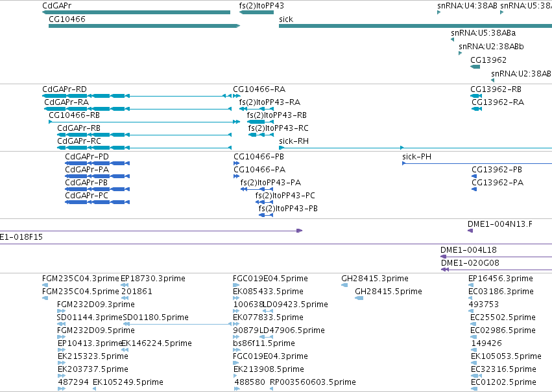Select the EK085433.5prime EST
552x392 pixels.
coord(236,298)
